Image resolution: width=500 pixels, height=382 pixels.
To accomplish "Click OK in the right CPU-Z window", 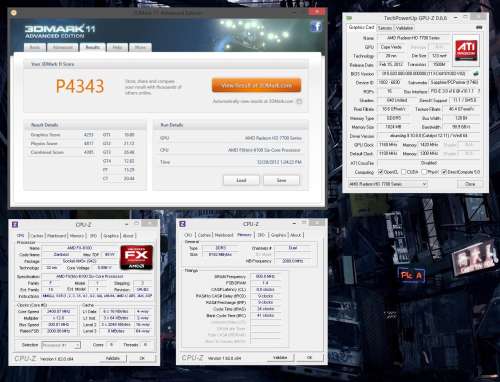I will [x=309, y=357].
